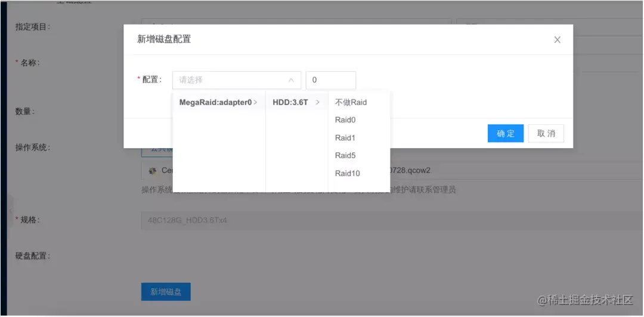Collapse the cascader using the up chevron

click(291, 80)
